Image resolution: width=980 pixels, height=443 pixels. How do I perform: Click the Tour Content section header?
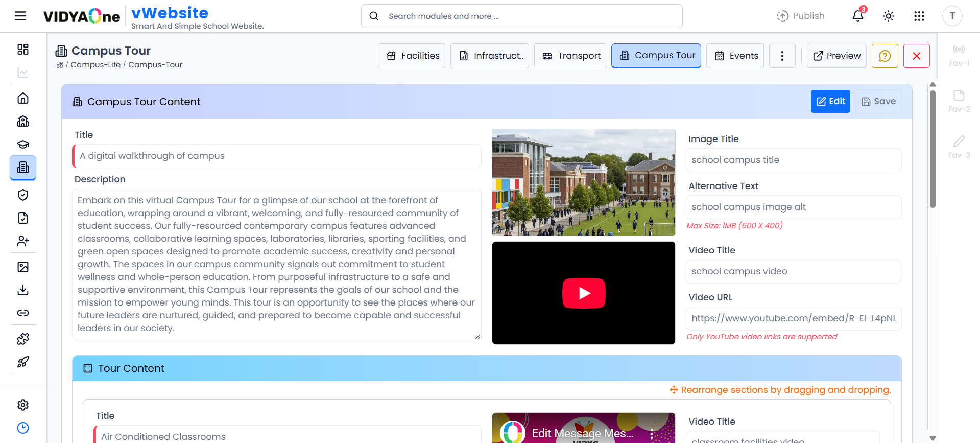click(x=487, y=368)
